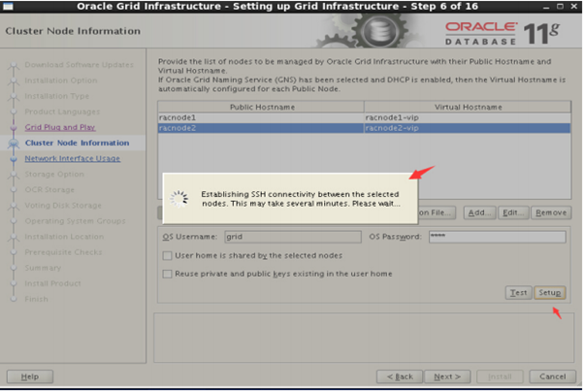Remove the selected node
This screenshot has height=392, width=584.
point(551,212)
